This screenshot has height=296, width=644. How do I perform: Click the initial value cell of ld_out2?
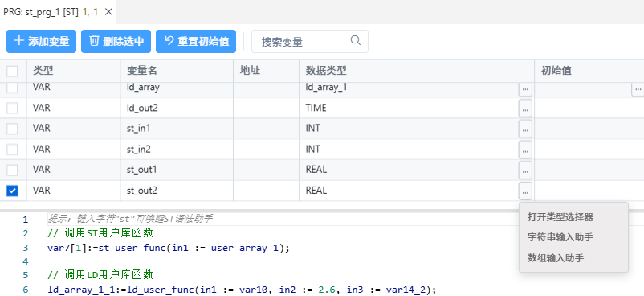pyautogui.click(x=589, y=108)
